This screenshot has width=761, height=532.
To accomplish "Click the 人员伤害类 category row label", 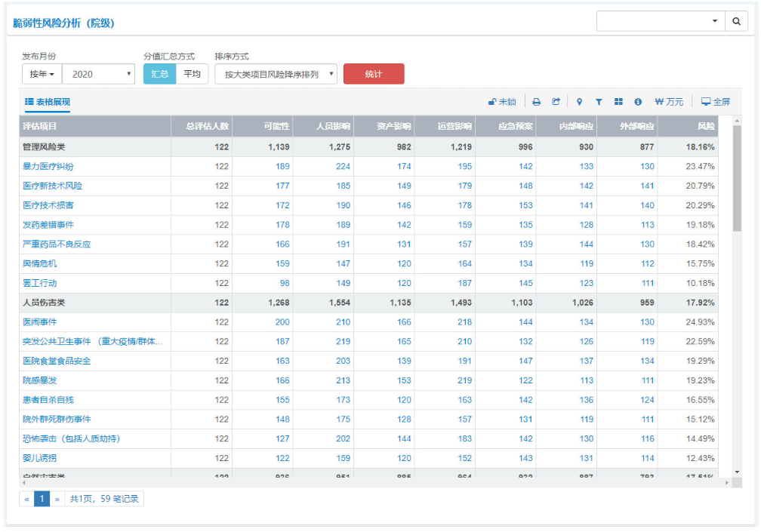I will click(x=44, y=303).
